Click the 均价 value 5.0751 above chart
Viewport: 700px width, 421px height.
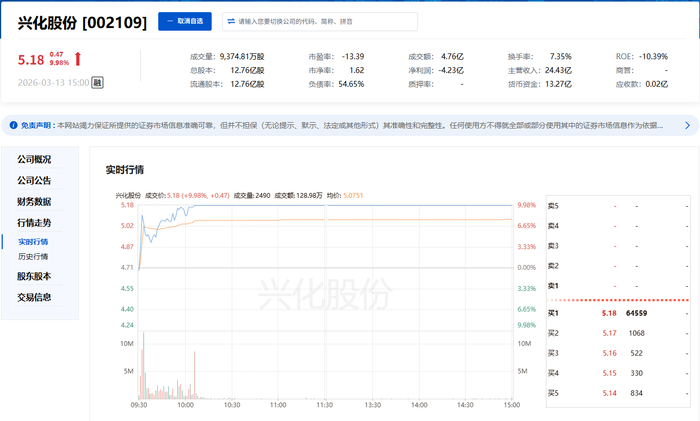353,196
